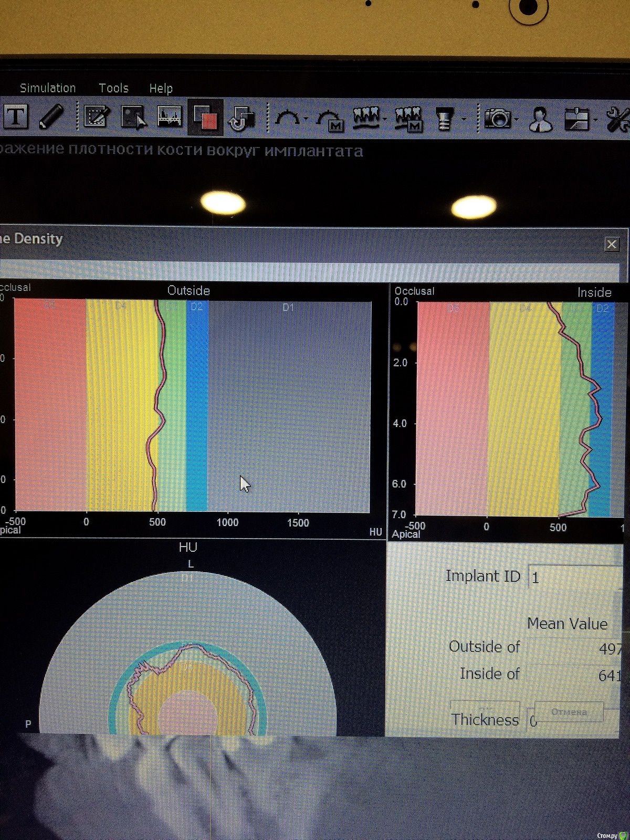Click the camera capture icon
The image size is (630, 840).
498,119
